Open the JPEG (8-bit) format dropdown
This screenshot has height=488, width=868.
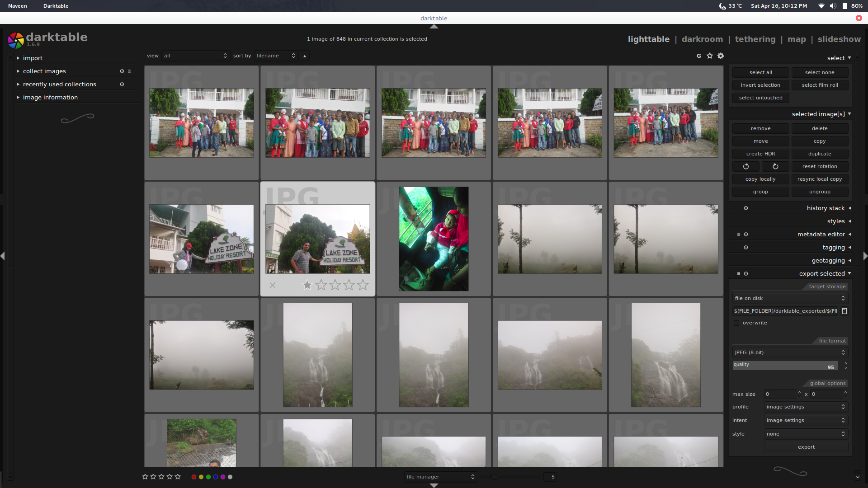790,352
